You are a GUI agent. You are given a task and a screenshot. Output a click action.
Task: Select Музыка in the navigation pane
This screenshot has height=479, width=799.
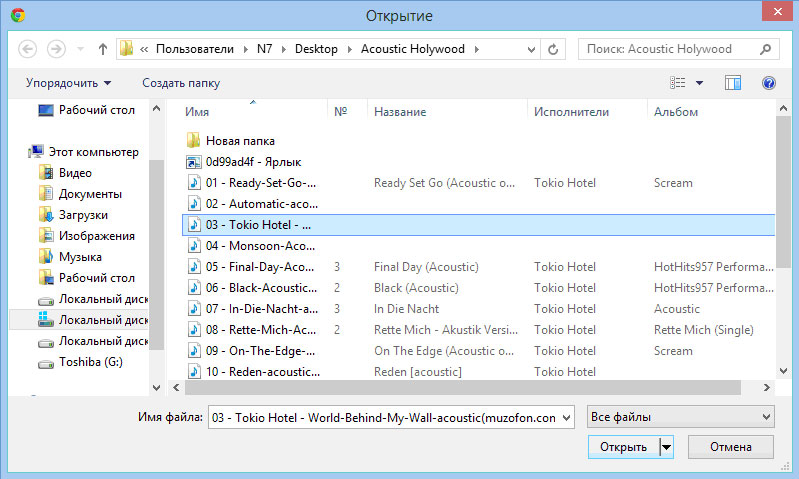[x=80, y=257]
